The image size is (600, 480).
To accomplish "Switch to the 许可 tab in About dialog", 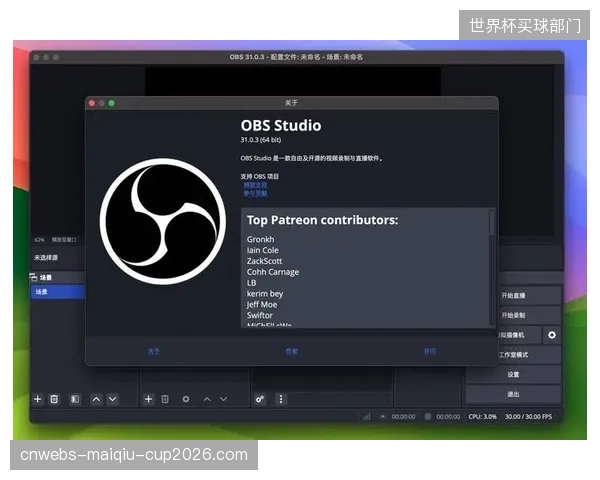I will pos(429,351).
